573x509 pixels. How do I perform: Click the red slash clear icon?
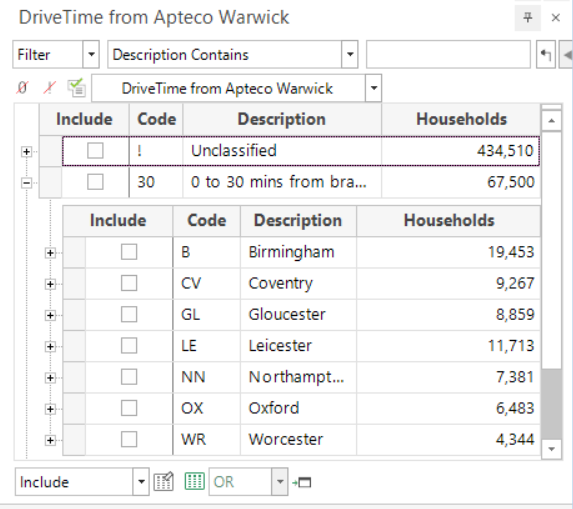coord(49,88)
